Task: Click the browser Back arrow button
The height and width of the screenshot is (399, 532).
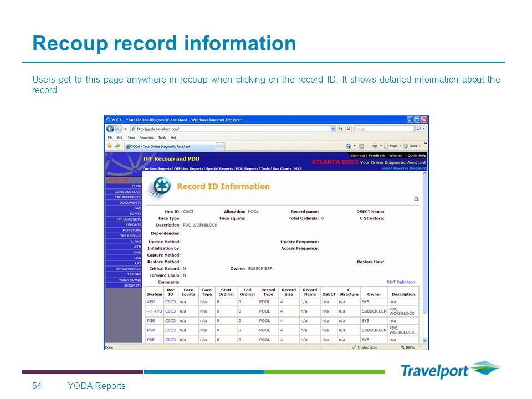Action: (110, 129)
